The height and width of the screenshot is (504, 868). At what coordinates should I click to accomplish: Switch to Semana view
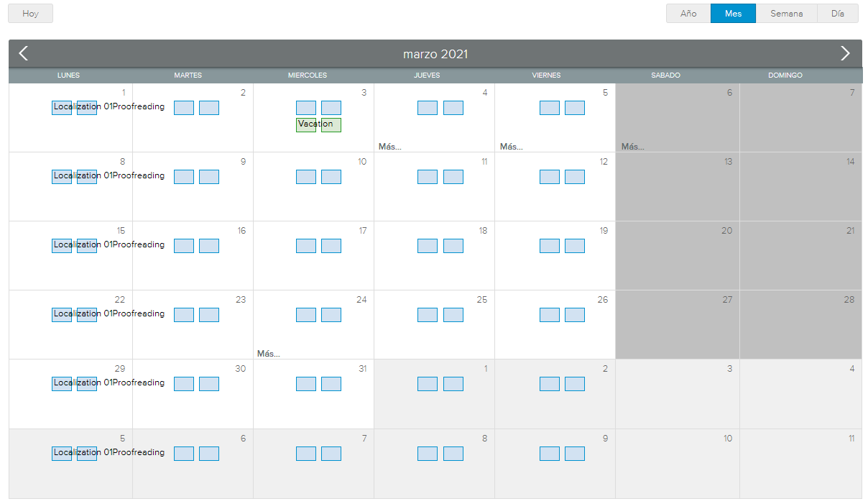coord(786,14)
